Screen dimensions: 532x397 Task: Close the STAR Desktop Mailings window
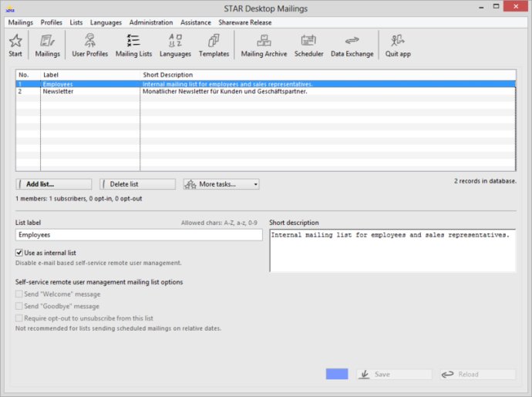pos(516,6)
